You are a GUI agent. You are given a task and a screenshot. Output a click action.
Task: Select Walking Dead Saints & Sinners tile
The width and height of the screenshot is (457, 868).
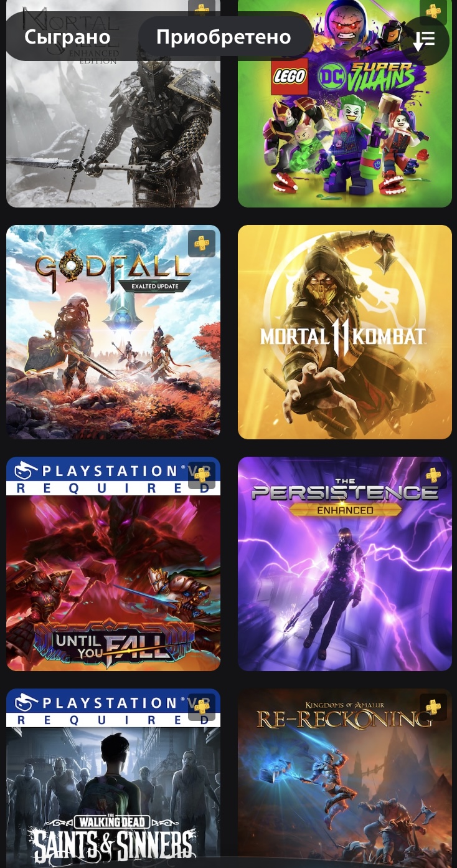click(113, 778)
